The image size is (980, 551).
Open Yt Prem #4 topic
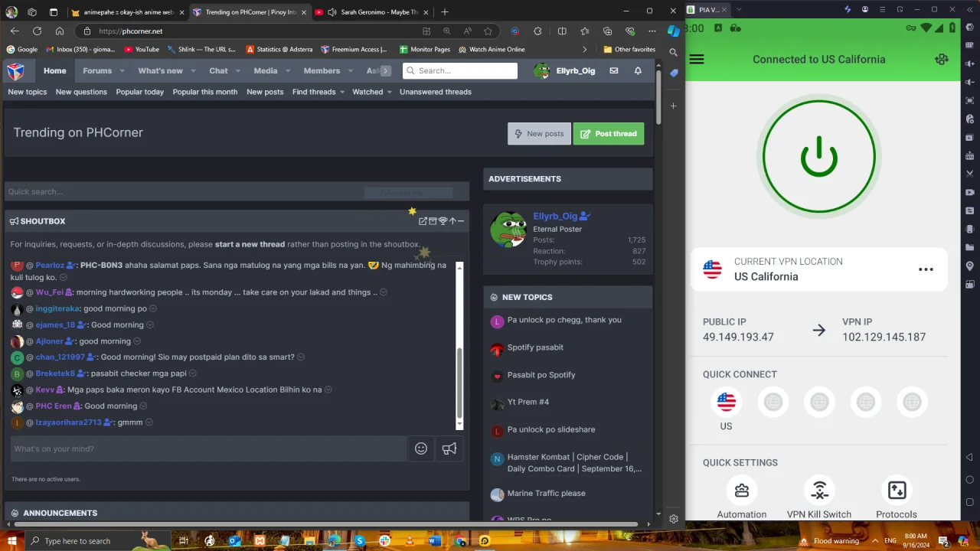coord(528,402)
